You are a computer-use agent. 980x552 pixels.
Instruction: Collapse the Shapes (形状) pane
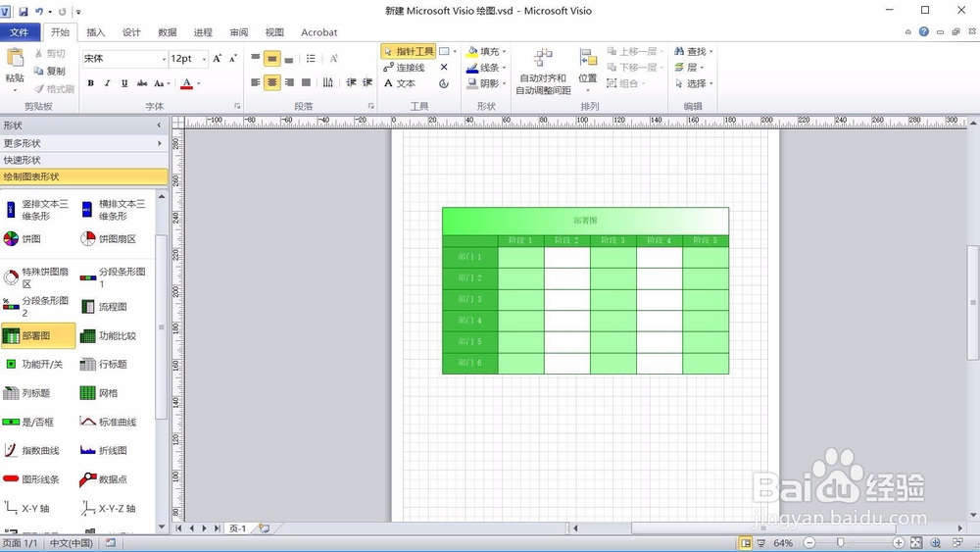click(x=159, y=125)
